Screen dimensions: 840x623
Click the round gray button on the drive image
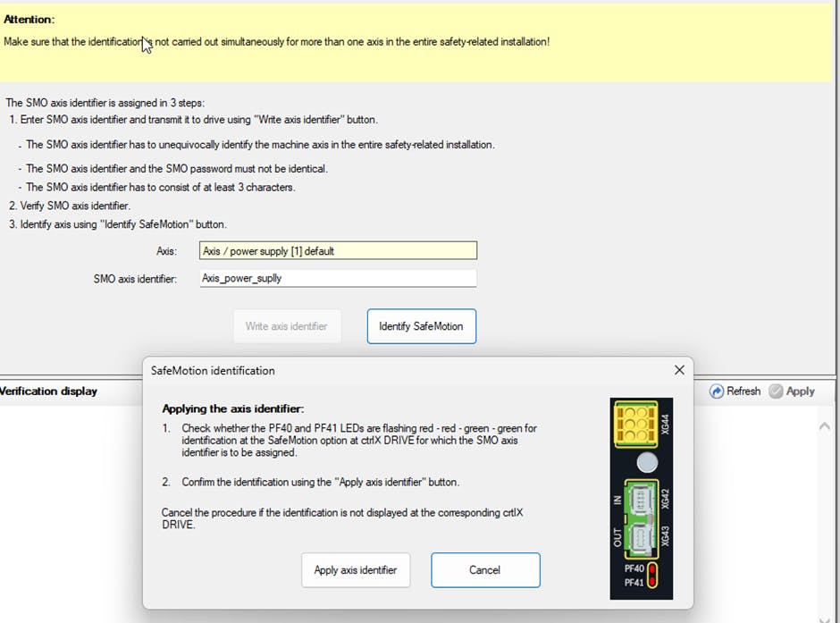point(645,462)
